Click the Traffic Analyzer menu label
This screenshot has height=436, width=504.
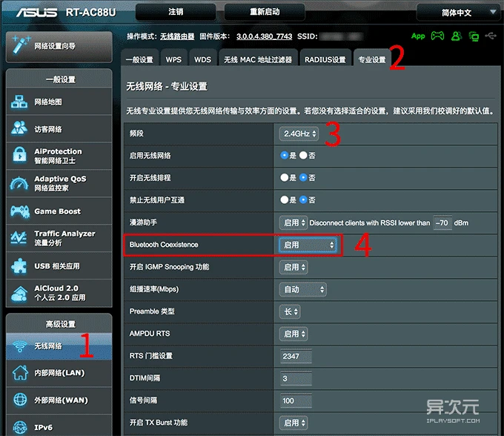(x=64, y=238)
